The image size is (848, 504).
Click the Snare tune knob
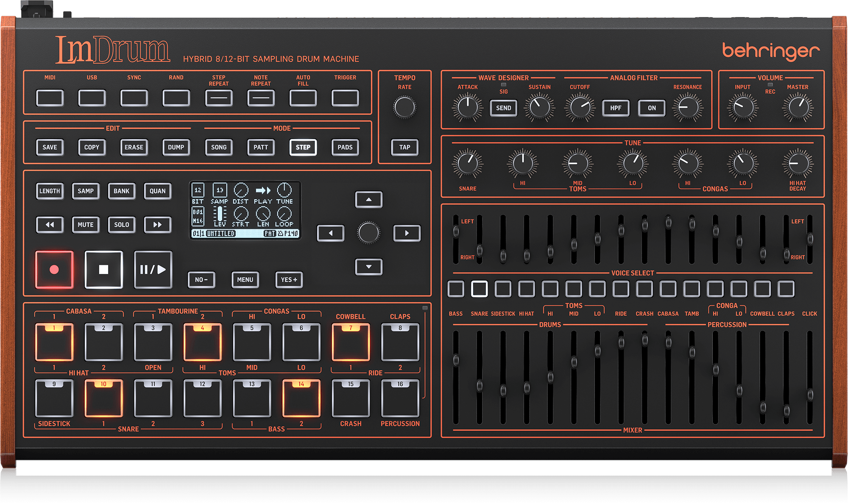(468, 163)
